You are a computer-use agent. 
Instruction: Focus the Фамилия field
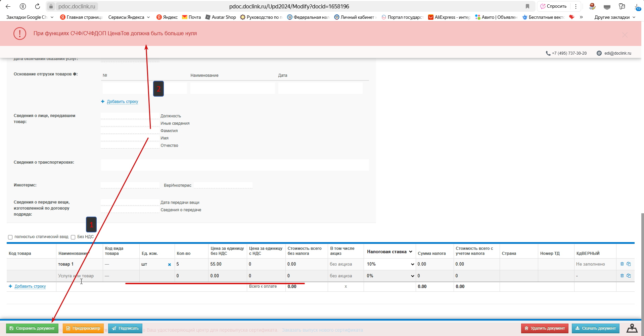tap(130, 130)
